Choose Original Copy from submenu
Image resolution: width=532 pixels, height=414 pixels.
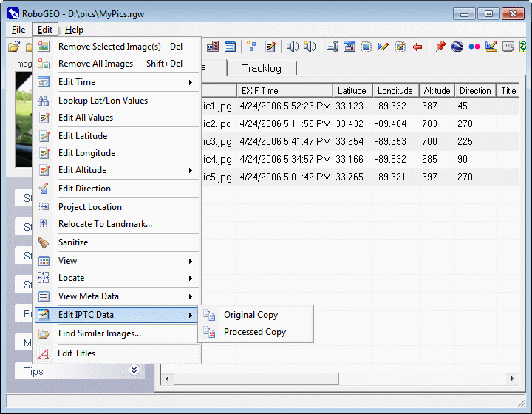[256, 315]
